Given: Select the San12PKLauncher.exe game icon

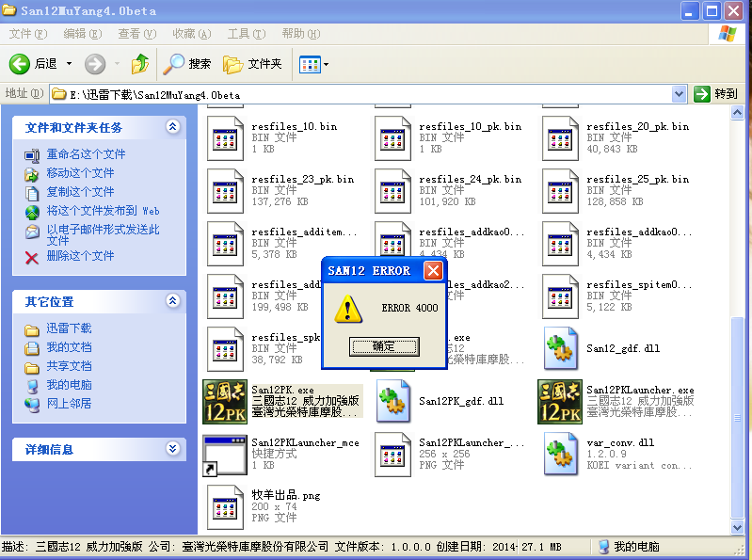Looking at the screenshot, I should tap(560, 402).
